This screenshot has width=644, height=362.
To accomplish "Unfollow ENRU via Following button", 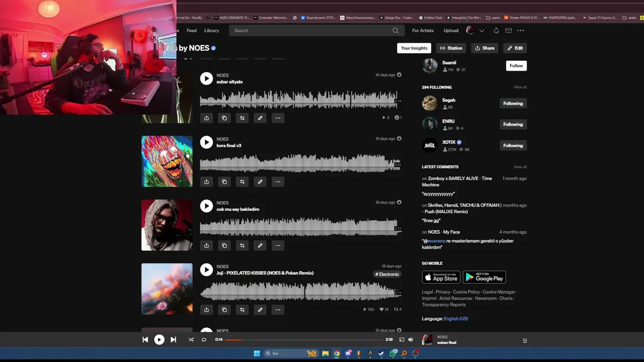I will (513, 125).
